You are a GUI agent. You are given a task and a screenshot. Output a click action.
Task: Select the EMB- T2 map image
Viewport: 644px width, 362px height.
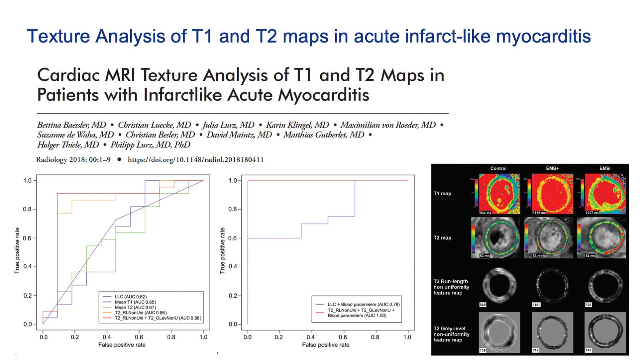point(602,238)
